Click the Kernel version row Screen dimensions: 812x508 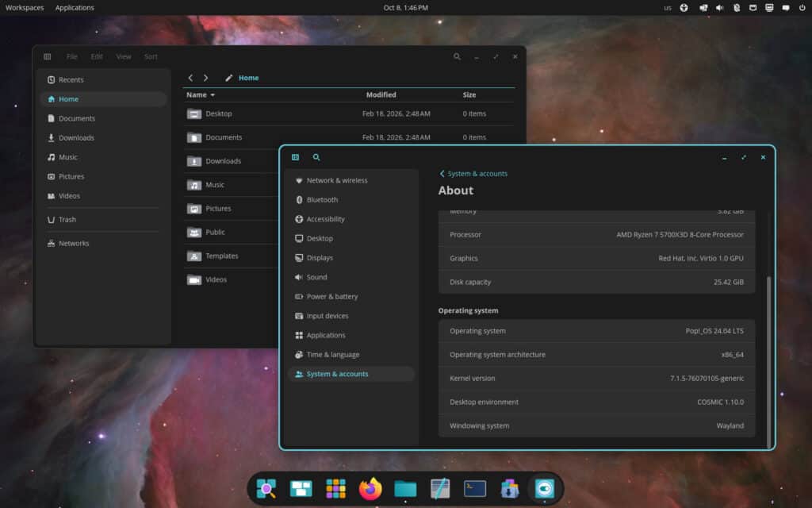coord(596,379)
